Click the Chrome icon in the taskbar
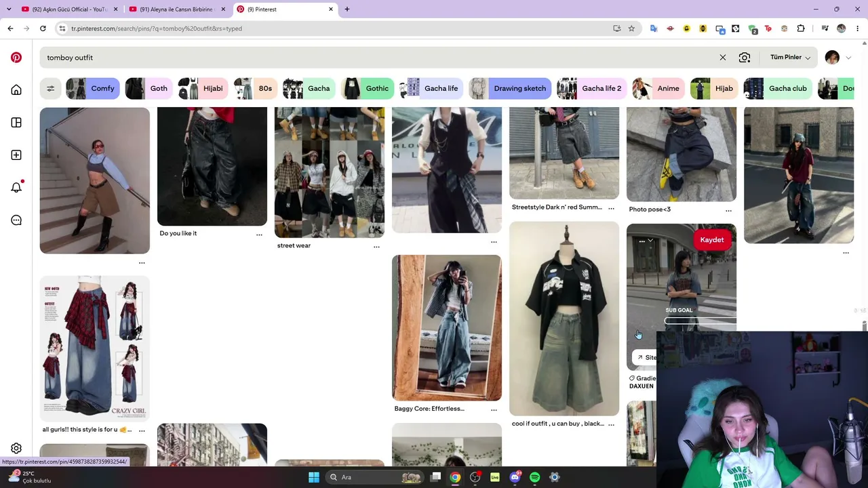 coord(455,477)
